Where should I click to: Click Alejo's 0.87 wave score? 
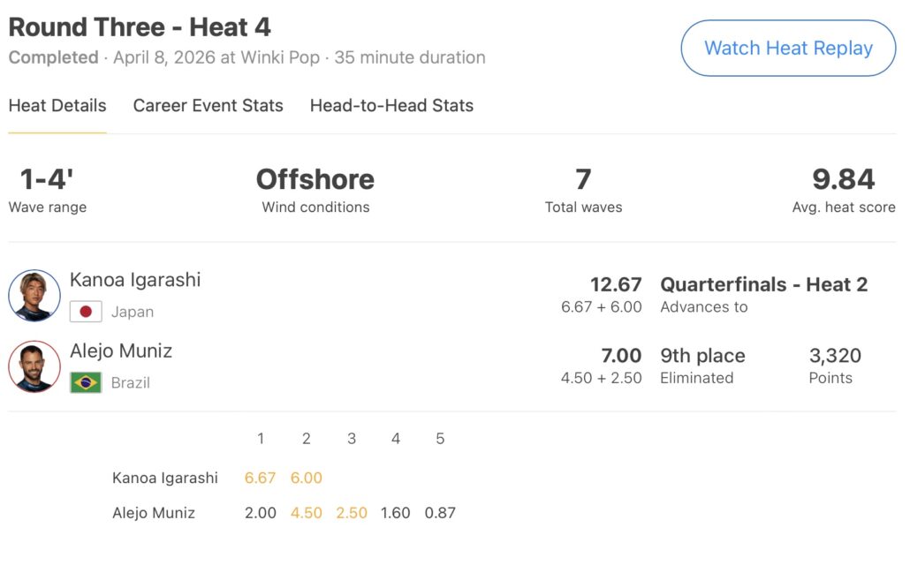[x=440, y=513]
